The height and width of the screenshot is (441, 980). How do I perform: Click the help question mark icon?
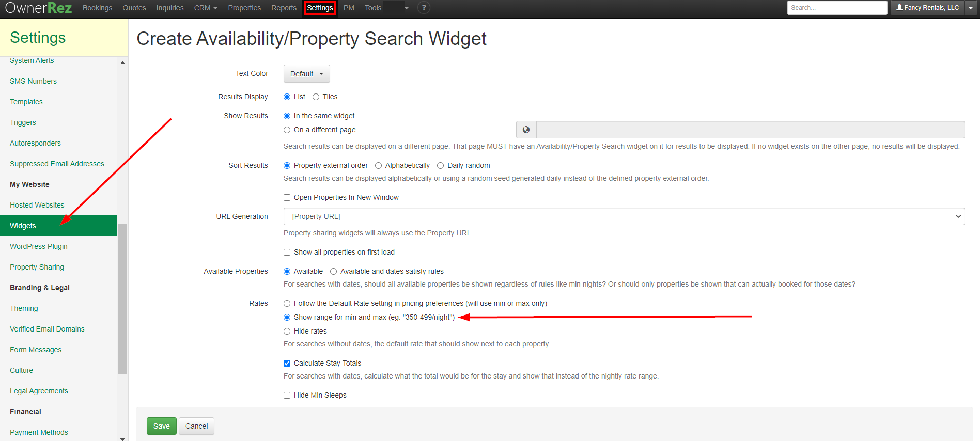point(424,8)
